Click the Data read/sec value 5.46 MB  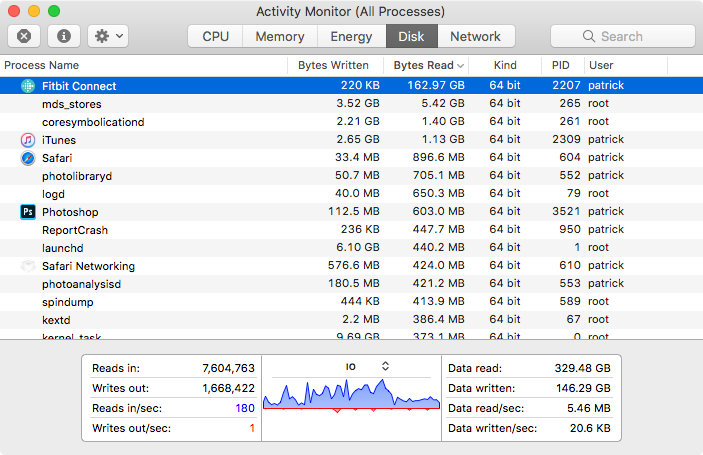tap(589, 408)
